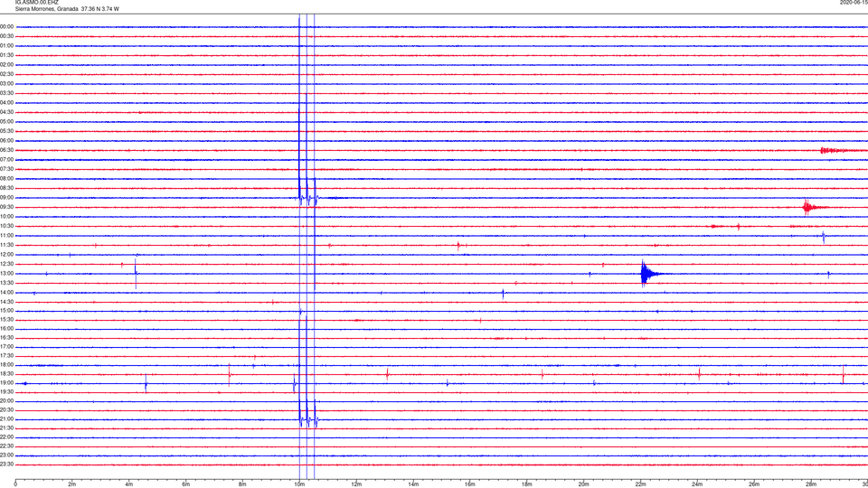Select the 19:00 trace time label

click(6, 382)
